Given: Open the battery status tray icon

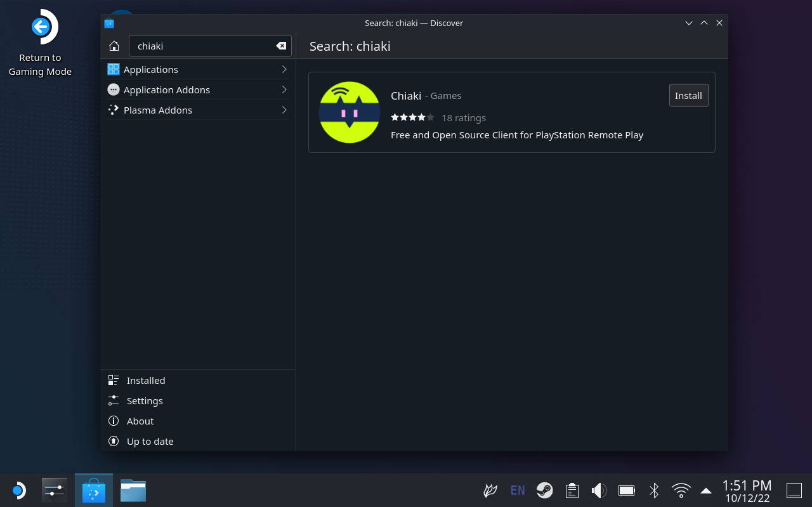Looking at the screenshot, I should pyautogui.click(x=627, y=491).
